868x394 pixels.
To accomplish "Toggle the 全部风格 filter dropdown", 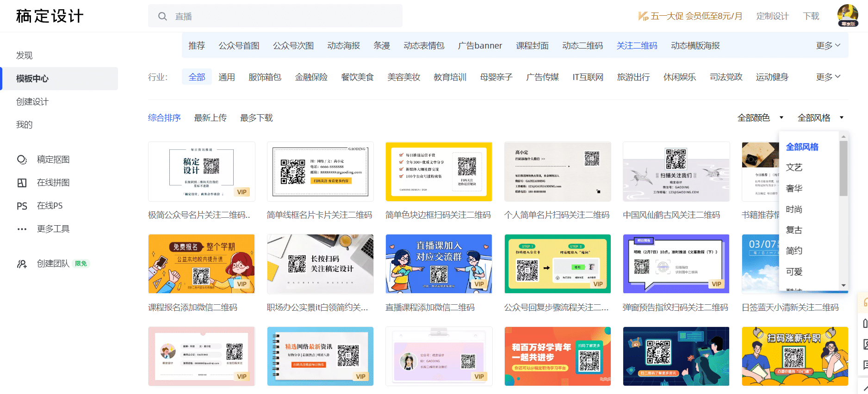I will point(820,117).
